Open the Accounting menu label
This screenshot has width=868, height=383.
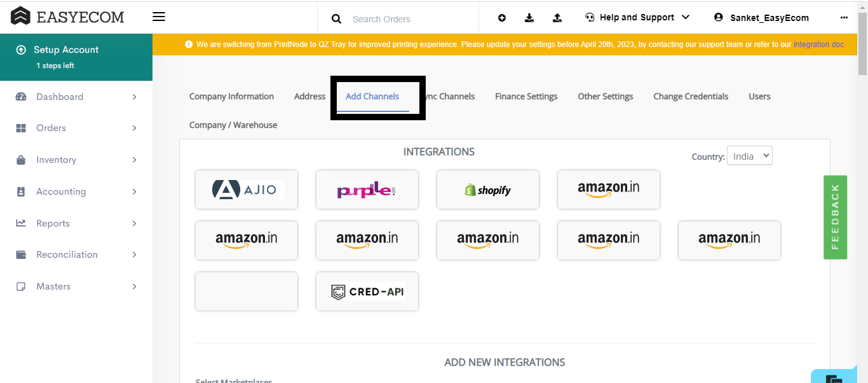[61, 191]
